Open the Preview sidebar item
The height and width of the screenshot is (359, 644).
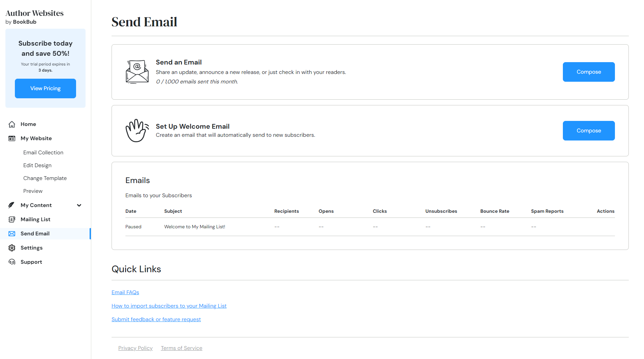click(x=33, y=191)
